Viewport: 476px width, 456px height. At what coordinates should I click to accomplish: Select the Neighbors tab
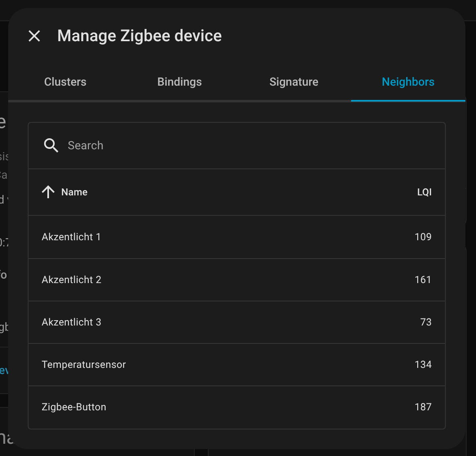point(408,82)
